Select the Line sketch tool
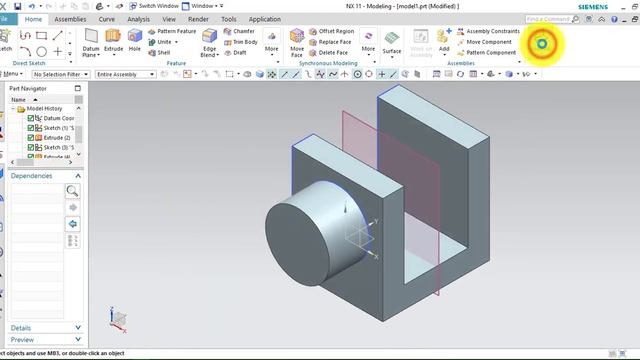The width and height of the screenshot is (640, 360). pyautogui.click(x=58, y=36)
